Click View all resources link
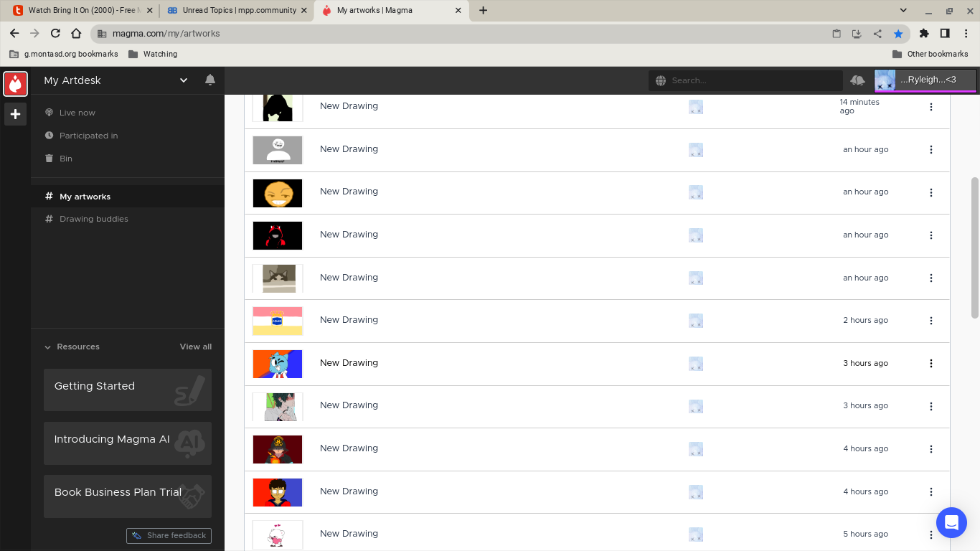980x551 pixels. click(196, 347)
